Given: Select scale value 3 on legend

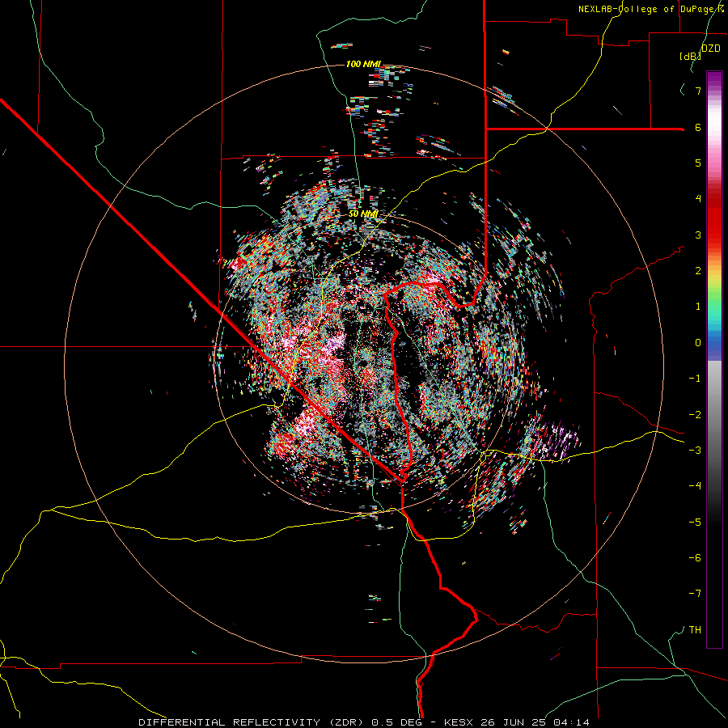Looking at the screenshot, I should click(698, 235).
